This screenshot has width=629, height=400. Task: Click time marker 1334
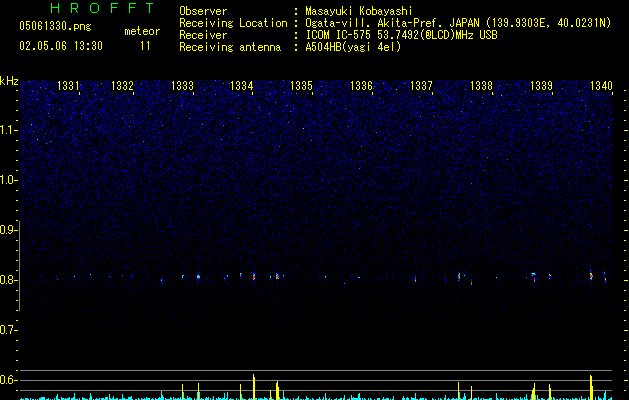coord(241,85)
